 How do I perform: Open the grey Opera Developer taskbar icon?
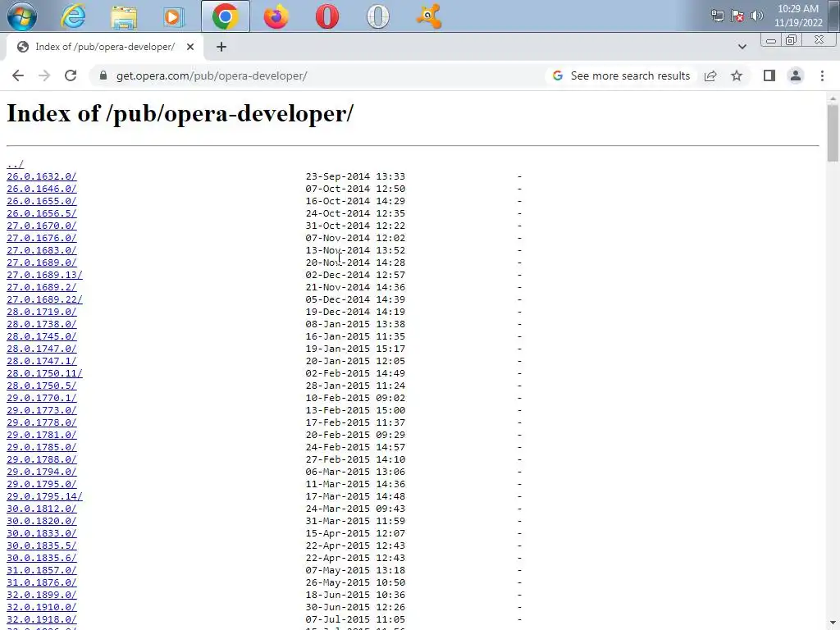(377, 16)
